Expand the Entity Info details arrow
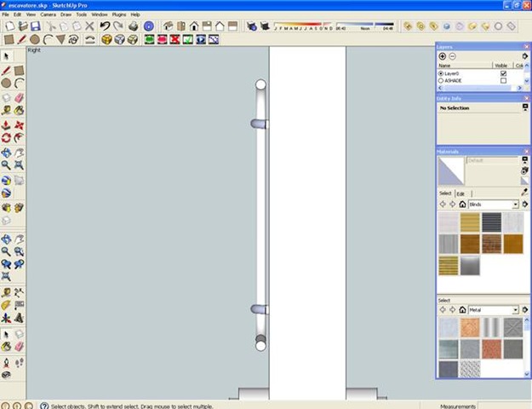The image size is (532, 409). click(x=524, y=108)
